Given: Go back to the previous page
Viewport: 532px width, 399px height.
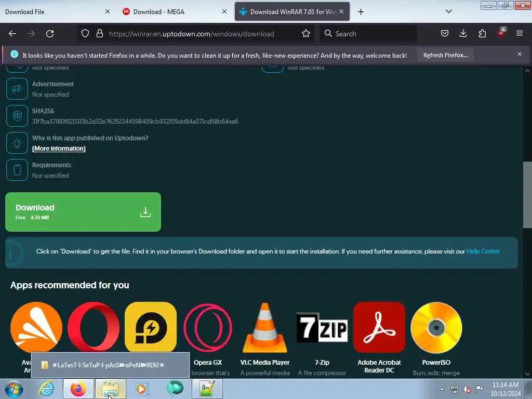Looking at the screenshot, I should (12, 34).
